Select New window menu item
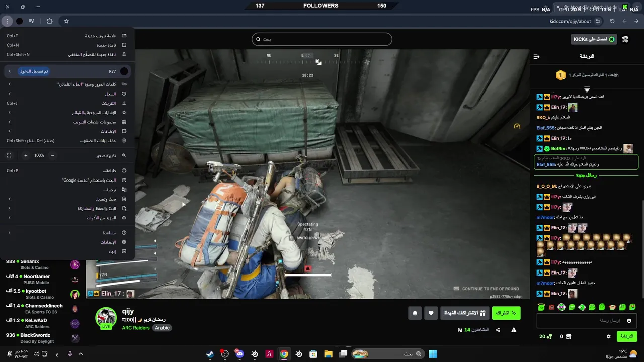Image resolution: width=644 pixels, height=362 pixels. pyautogui.click(x=67, y=45)
